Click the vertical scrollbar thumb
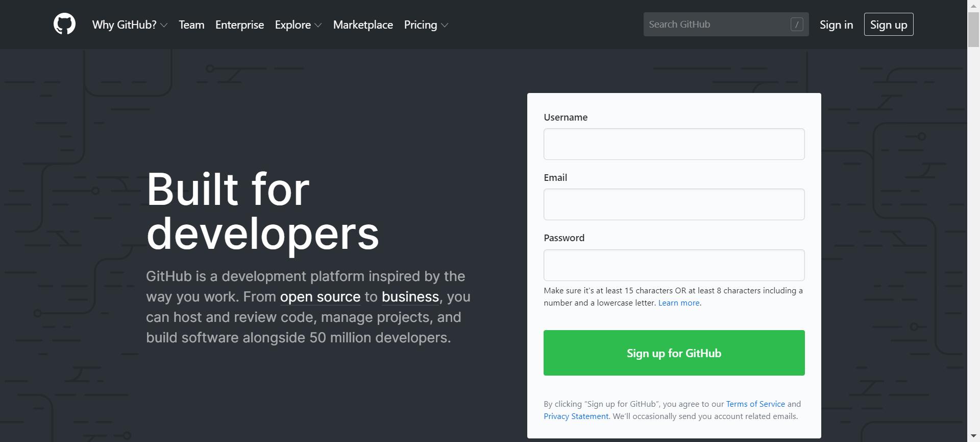The image size is (980, 442). pyautogui.click(x=973, y=29)
